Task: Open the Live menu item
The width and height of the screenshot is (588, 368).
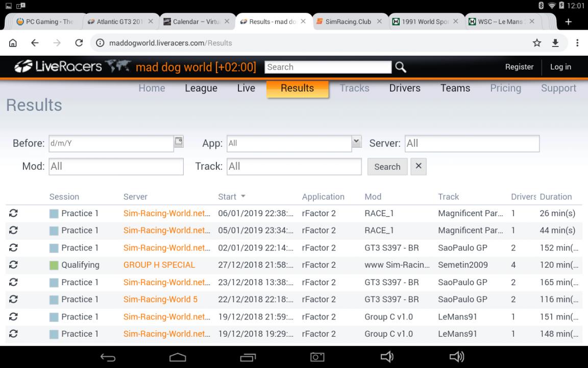Action: point(246,88)
